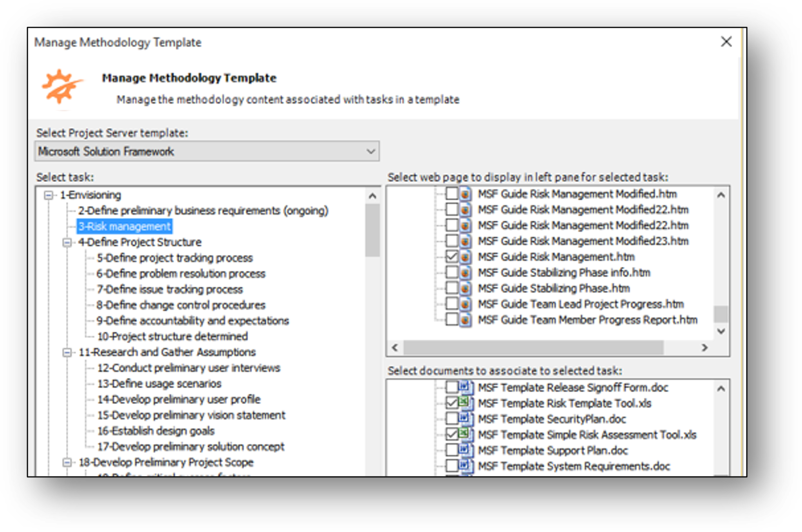Select task 8-Define change control procedures
The height and width of the screenshot is (532, 802).
tap(181, 305)
